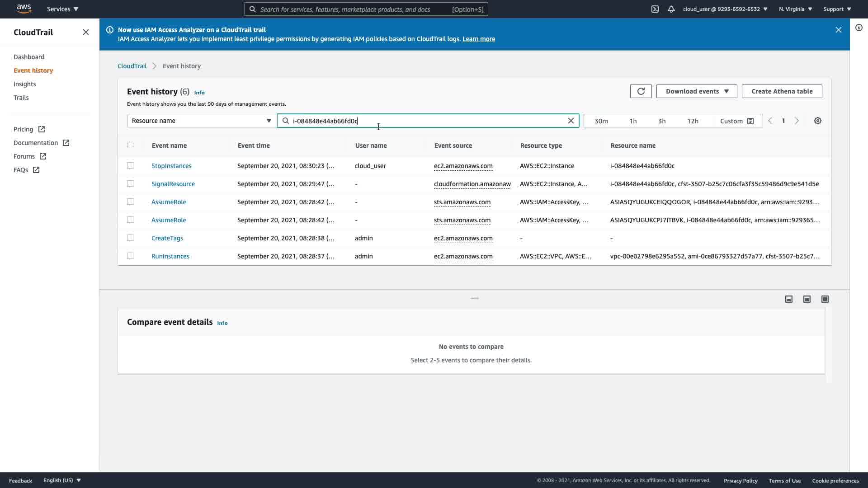Open the CloudShell terminal icon
Screen dimensions: 868x488
655,9
